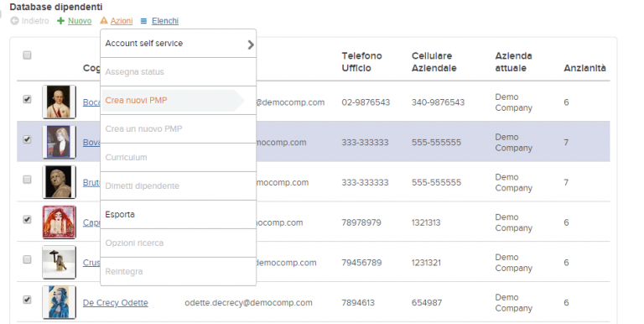644x324 pixels.
Task: Open the Azioni dropdown menu
Action: [x=122, y=21]
